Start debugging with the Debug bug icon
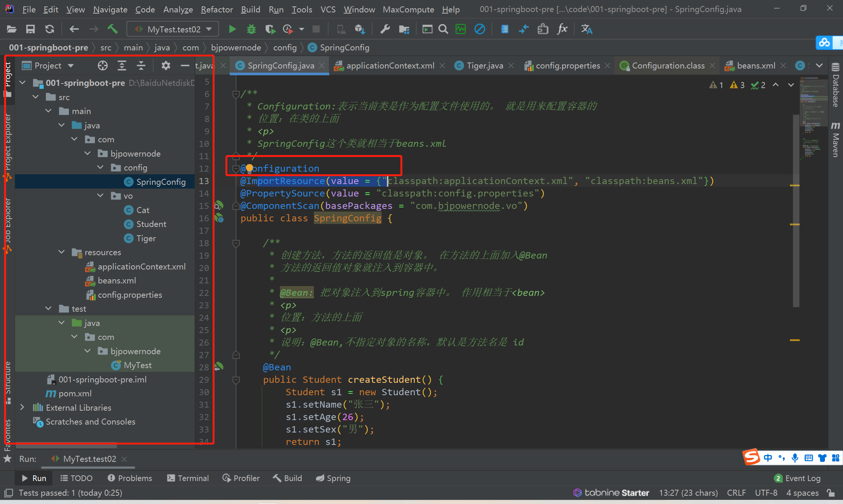Viewport: 843px width, 504px height. coord(251,29)
